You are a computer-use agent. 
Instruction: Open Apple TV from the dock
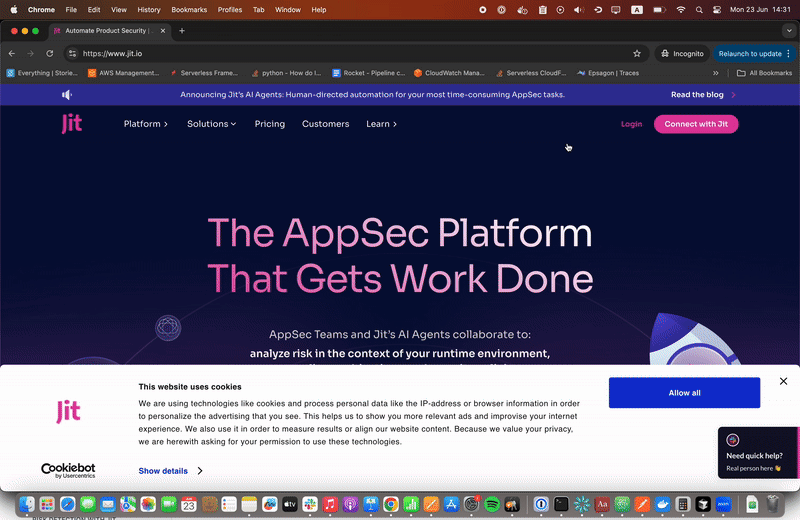point(290,504)
